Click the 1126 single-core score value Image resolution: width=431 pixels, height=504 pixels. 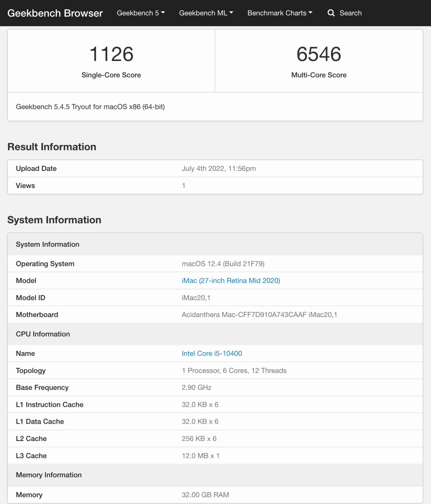pos(111,54)
